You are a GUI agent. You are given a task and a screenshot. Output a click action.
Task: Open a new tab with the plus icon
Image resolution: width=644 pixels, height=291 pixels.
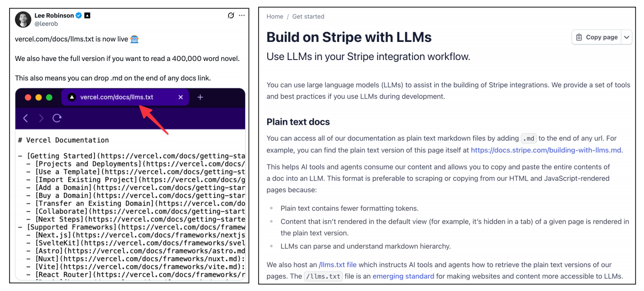coord(200,97)
